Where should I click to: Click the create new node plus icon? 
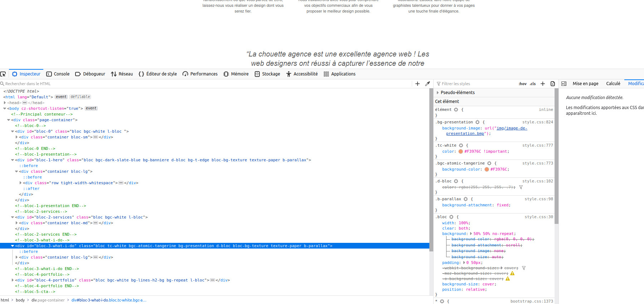[x=417, y=84]
